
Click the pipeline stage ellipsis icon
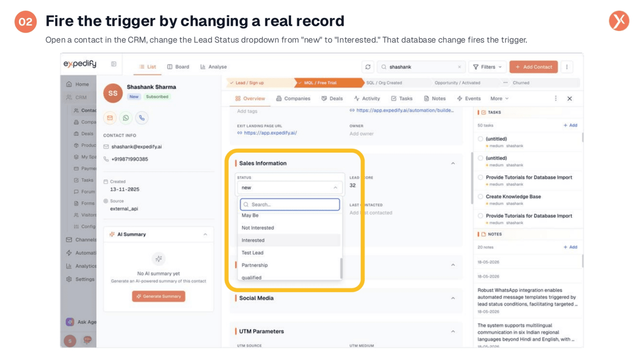click(x=505, y=83)
